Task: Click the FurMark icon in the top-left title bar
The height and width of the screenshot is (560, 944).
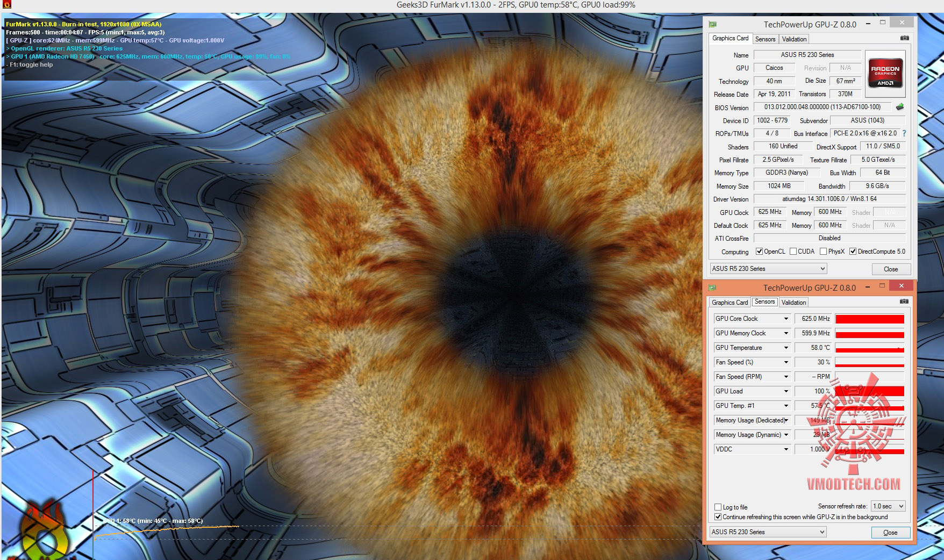Action: [6, 5]
